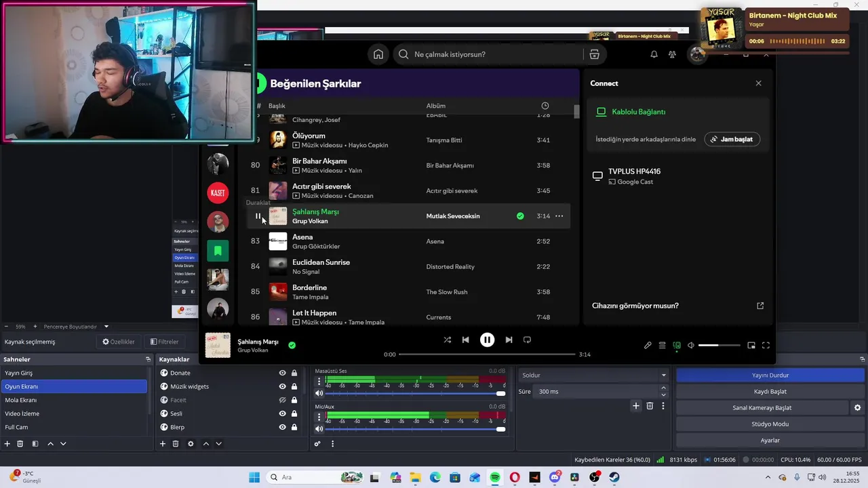Toggle liked checkmark on Şahlanış Marşı row
The height and width of the screenshot is (488, 868).
[520, 216]
